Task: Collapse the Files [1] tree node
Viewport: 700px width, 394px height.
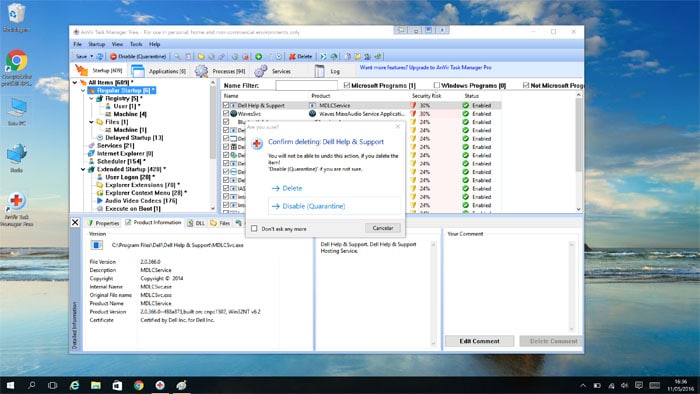Action: [x=92, y=122]
